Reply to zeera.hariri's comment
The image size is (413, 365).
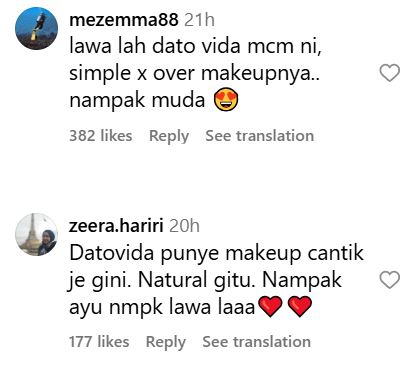[x=166, y=342]
